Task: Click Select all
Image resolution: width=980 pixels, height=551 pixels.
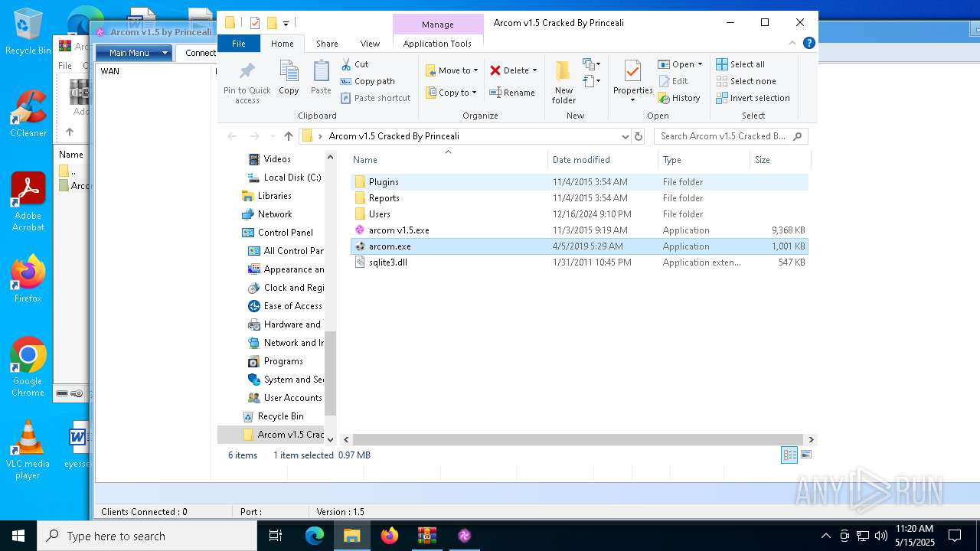Action: pyautogui.click(x=740, y=64)
